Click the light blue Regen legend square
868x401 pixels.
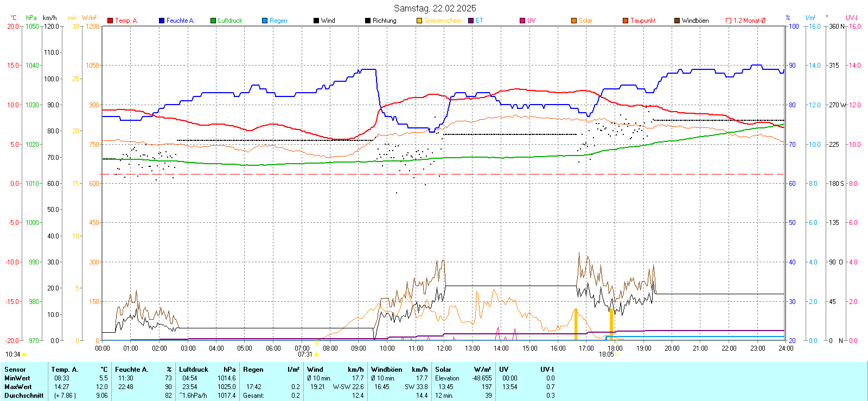click(265, 21)
